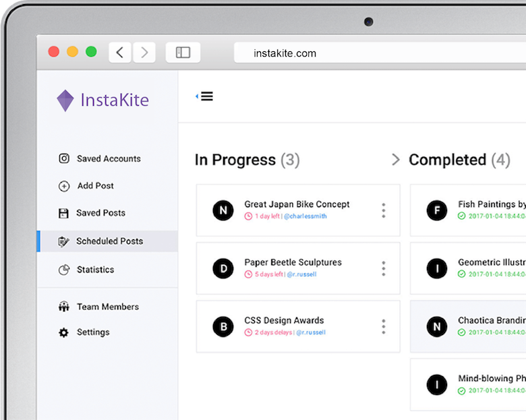526x420 pixels.
Task: Click the @r.russell link under Paper Beetle
Action: point(301,274)
